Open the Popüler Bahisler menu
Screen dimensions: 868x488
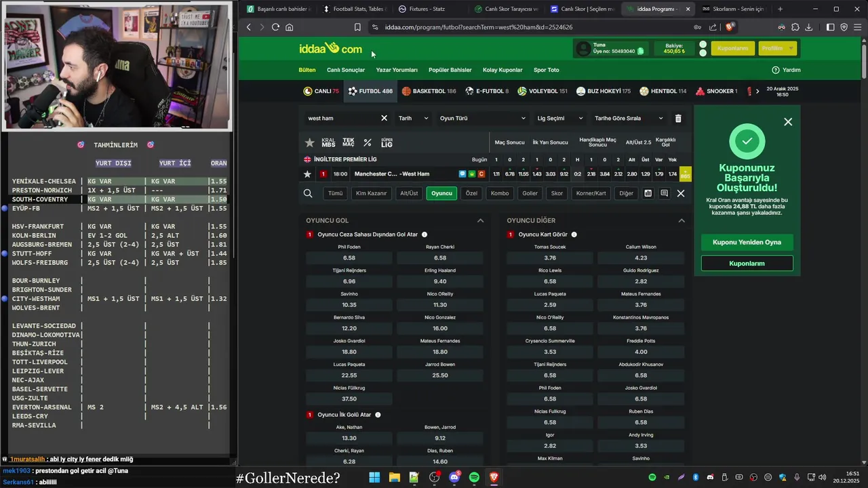(x=450, y=70)
